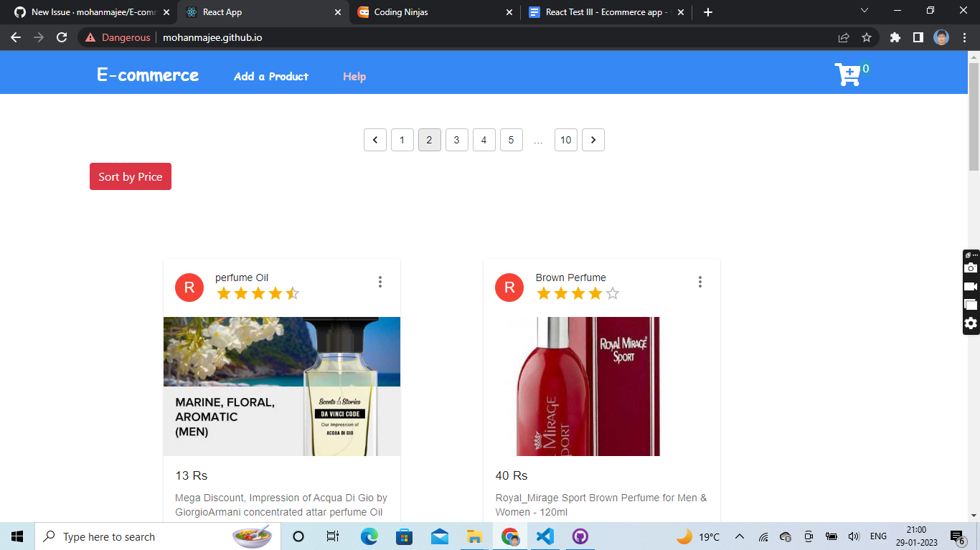The width and height of the screenshot is (980, 550).
Task: Click perfume Oil product image
Action: 282,387
